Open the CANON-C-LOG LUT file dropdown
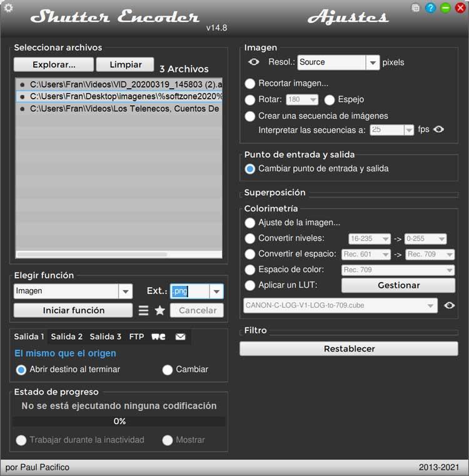469x476 pixels. coord(340,305)
